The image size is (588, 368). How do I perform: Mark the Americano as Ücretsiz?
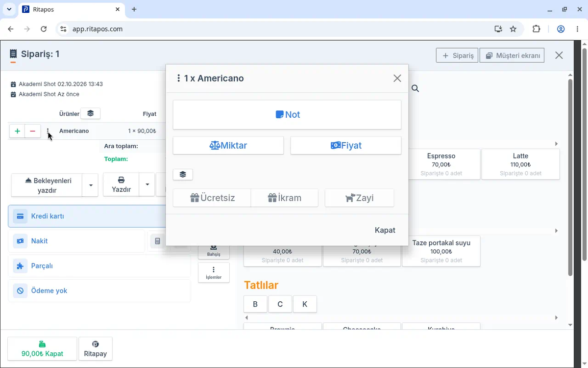pos(212,198)
